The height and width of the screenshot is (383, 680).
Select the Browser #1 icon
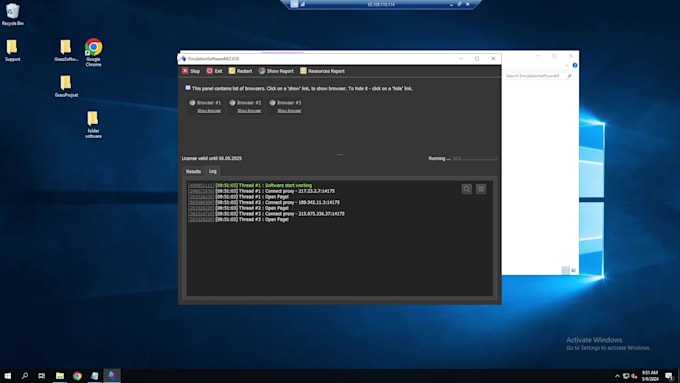tap(192, 103)
